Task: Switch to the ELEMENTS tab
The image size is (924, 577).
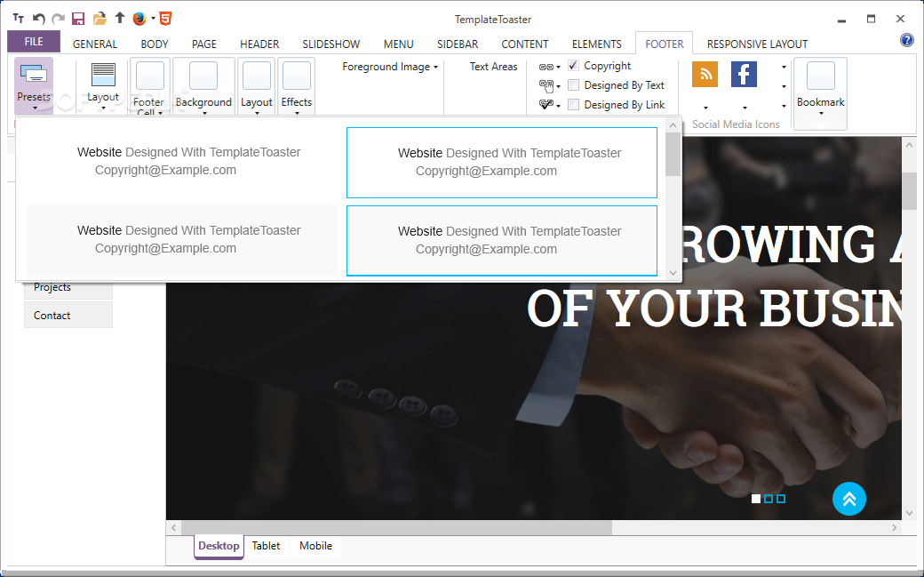Action: tap(596, 44)
